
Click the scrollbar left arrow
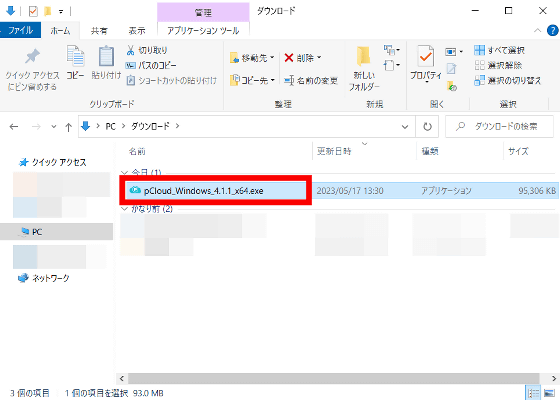(x=122, y=378)
